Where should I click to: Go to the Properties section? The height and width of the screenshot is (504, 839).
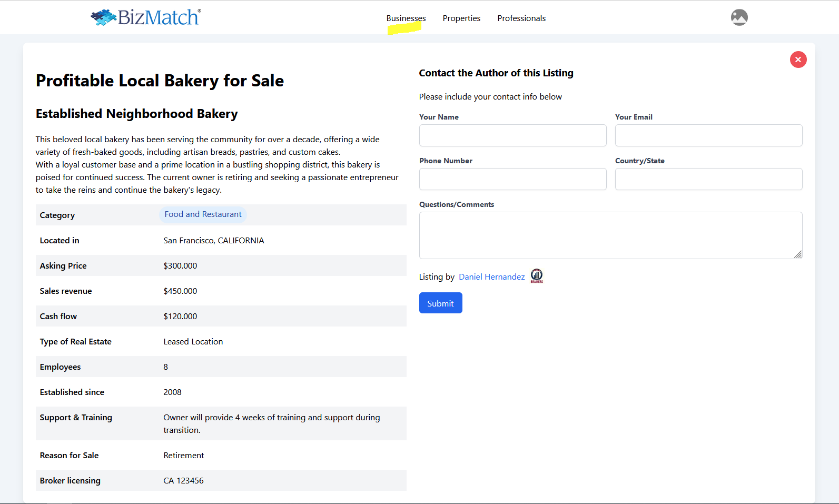point(461,18)
